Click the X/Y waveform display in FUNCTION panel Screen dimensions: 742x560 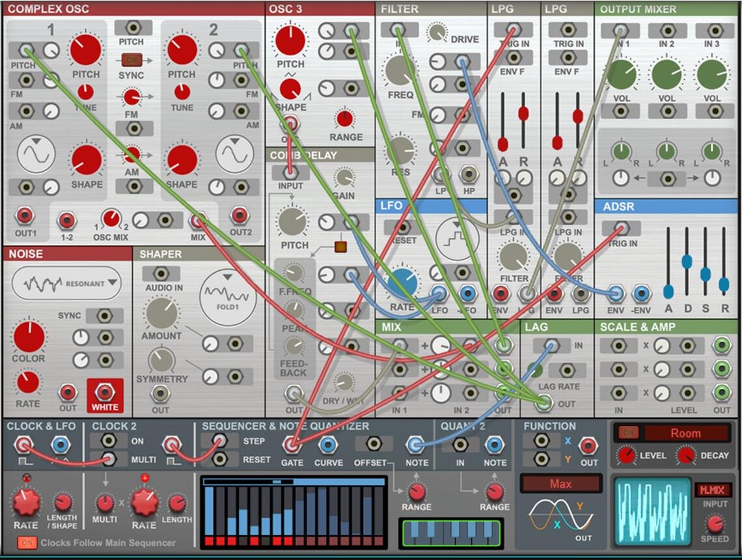[x=561, y=514]
